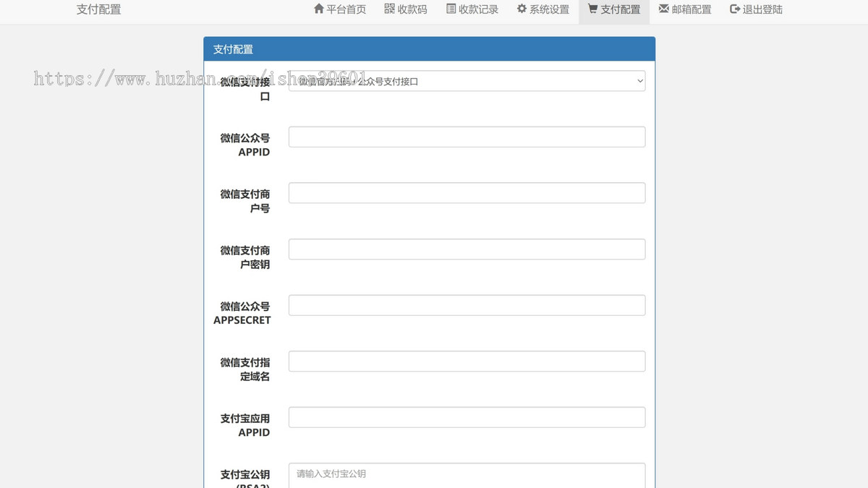Select the 支付配置 nav text
The width and height of the screenshot is (868, 488).
tap(620, 9)
